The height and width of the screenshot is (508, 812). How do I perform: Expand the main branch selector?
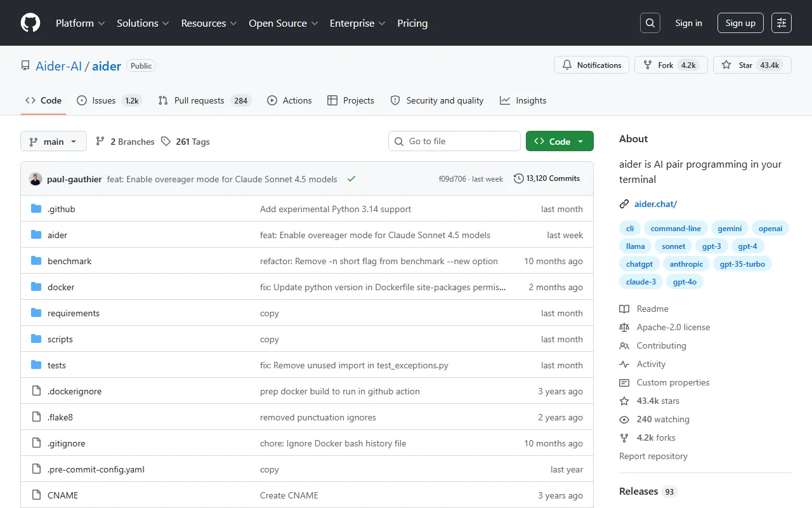point(53,142)
